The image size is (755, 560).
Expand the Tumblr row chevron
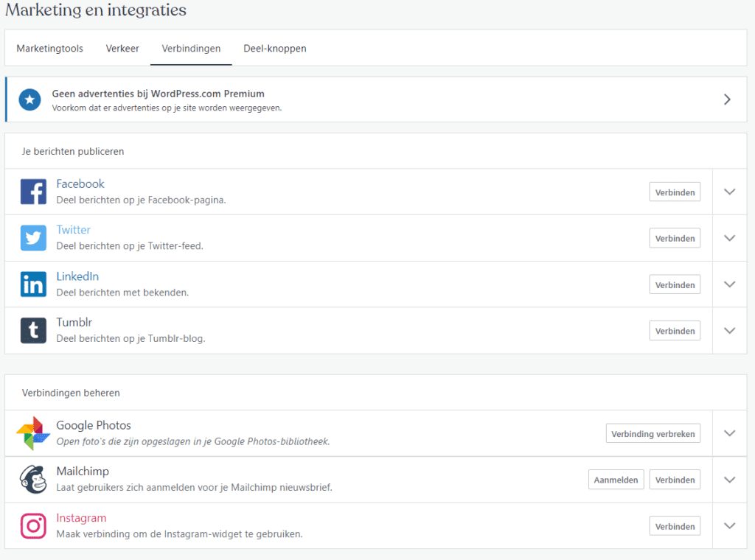click(x=729, y=330)
